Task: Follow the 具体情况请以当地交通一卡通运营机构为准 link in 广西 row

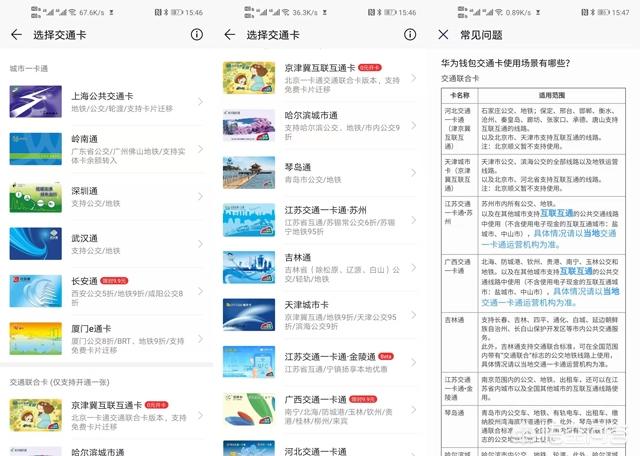Action: 550,297
